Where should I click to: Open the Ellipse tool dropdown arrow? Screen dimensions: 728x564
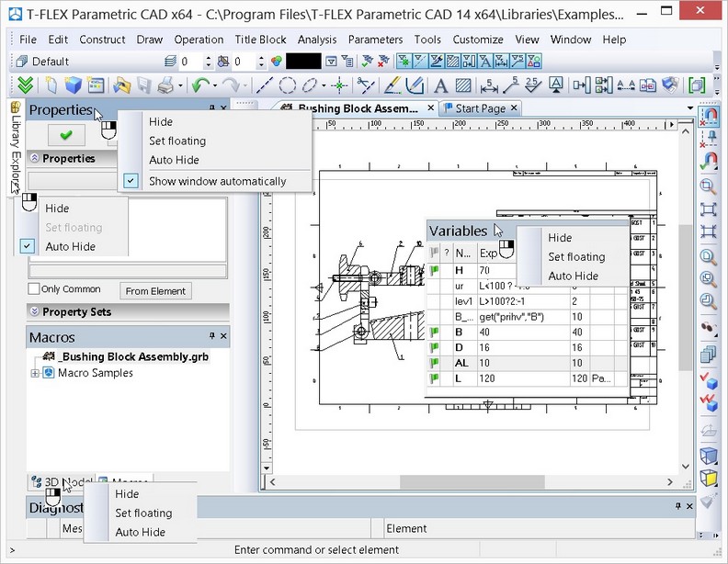pos(324,85)
